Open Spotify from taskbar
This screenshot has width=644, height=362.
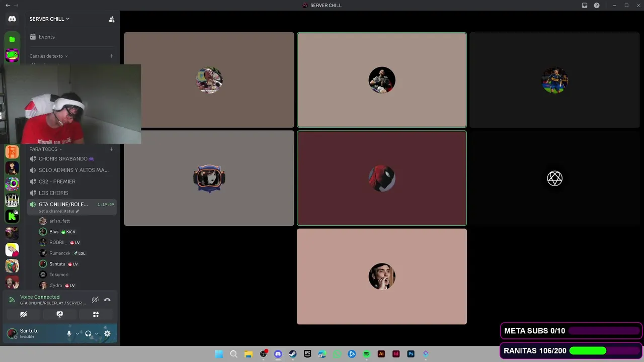[x=366, y=354]
